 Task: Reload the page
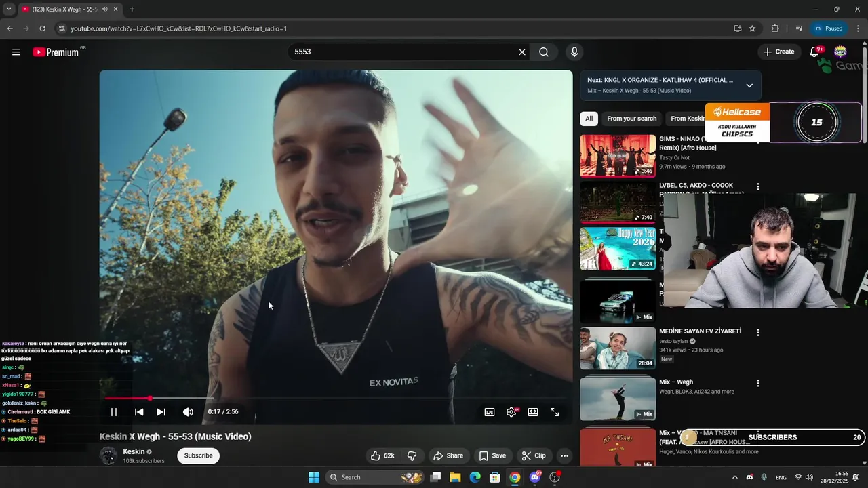[x=42, y=28]
